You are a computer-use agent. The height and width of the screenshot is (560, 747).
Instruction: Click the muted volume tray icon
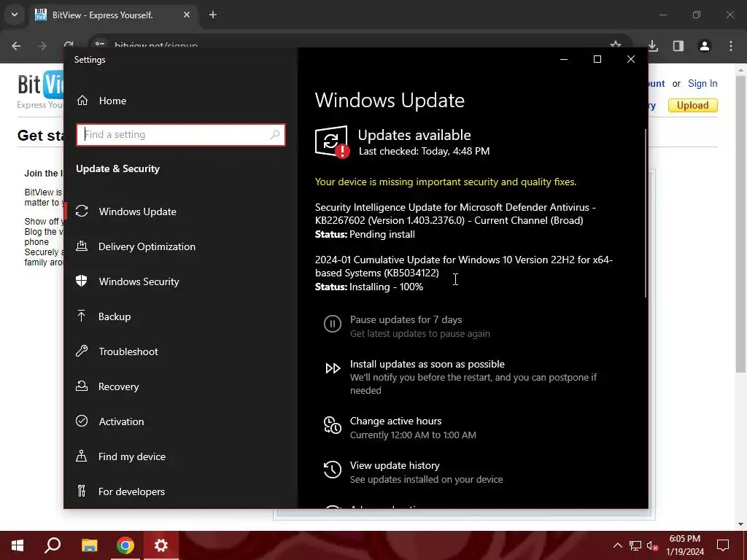click(x=653, y=545)
